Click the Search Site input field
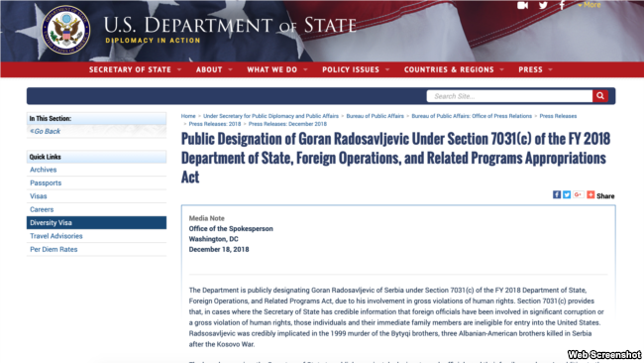The height and width of the screenshot is (363, 644). coord(509,96)
